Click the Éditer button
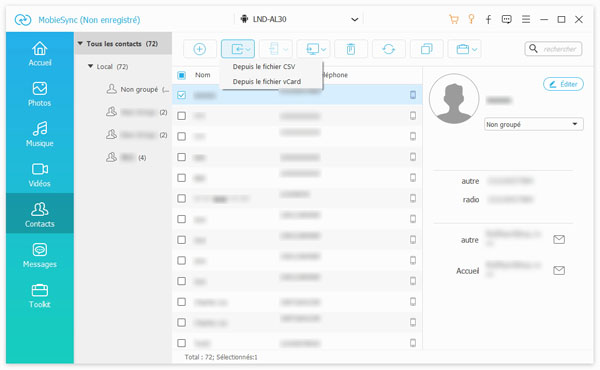This screenshot has height=370, width=600. 563,84
